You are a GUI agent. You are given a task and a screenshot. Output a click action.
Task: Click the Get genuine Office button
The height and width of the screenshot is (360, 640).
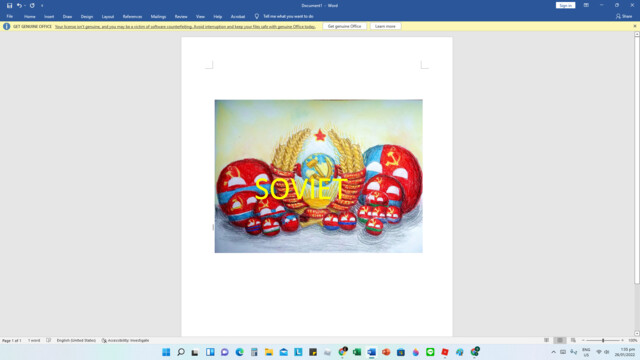(344, 26)
